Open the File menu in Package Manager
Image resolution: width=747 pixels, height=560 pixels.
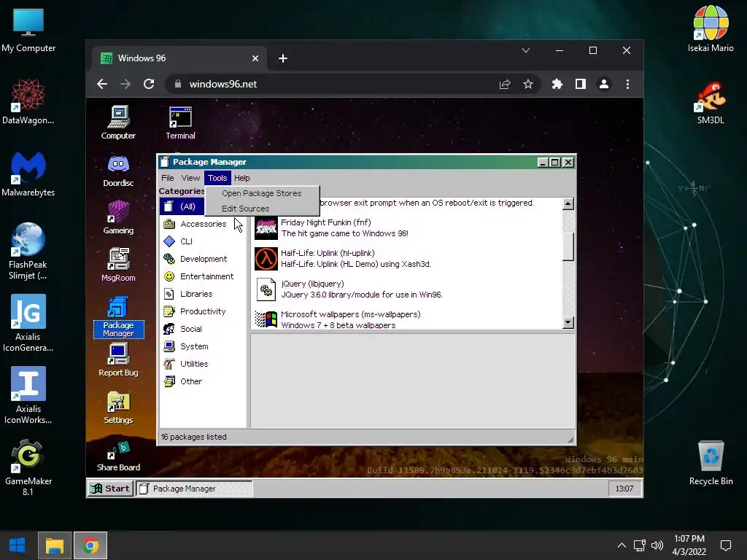167,178
